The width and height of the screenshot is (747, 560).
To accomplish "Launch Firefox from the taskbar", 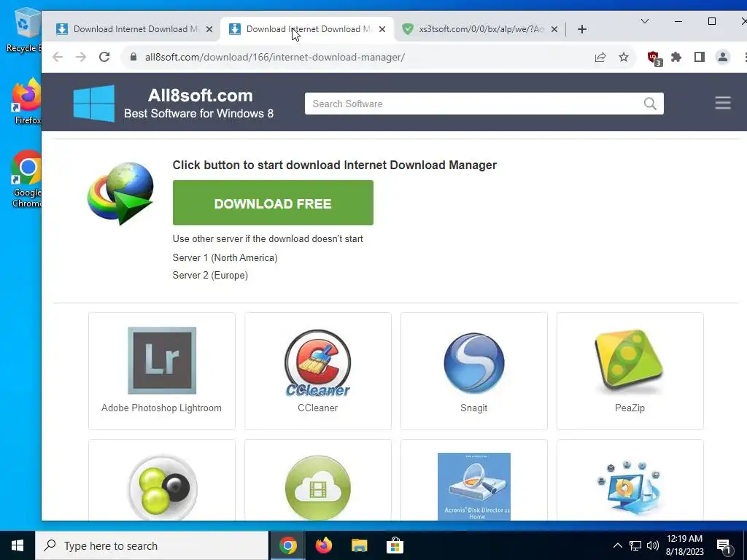I will tap(323, 545).
